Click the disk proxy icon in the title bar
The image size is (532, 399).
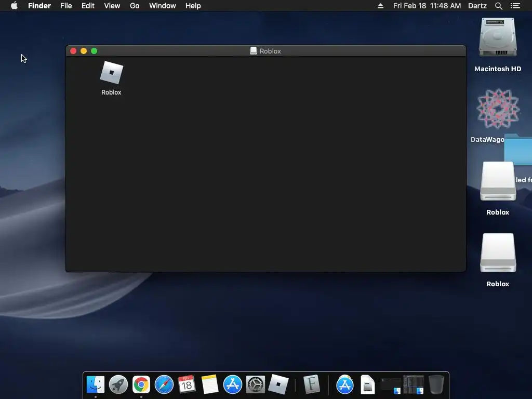[253, 51]
